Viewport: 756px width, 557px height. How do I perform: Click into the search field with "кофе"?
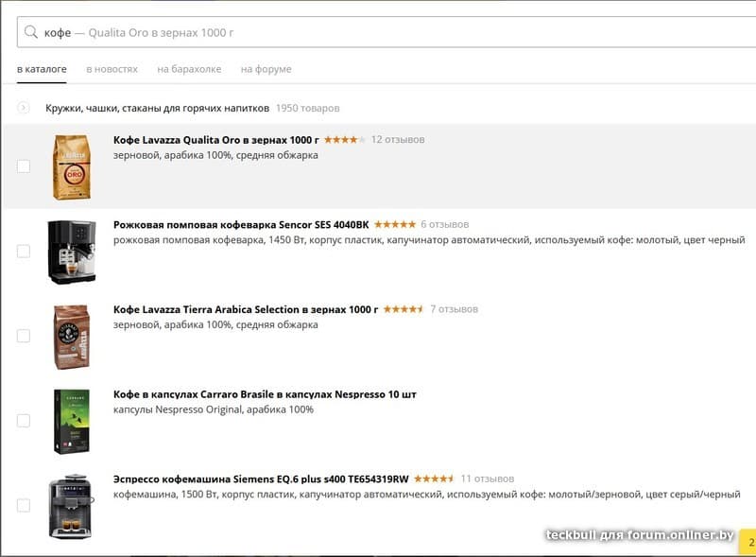[378, 32]
